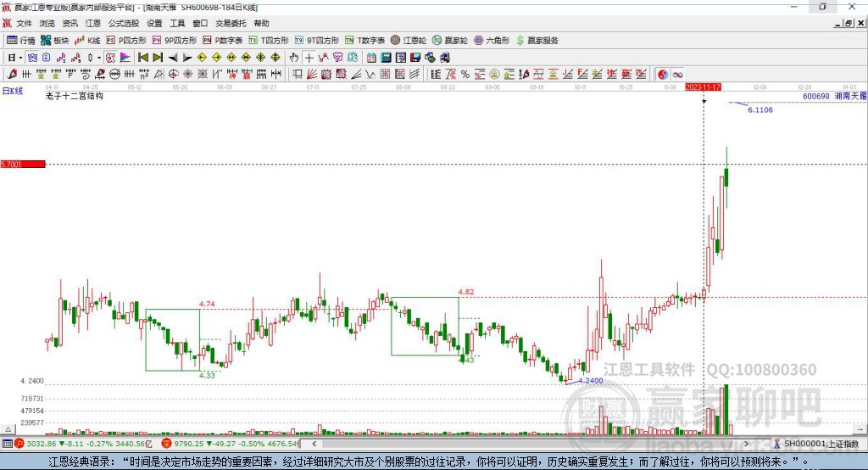This screenshot has height=470, width=868.
Task: Select the rectangle box drawing tool
Action: click(296, 75)
